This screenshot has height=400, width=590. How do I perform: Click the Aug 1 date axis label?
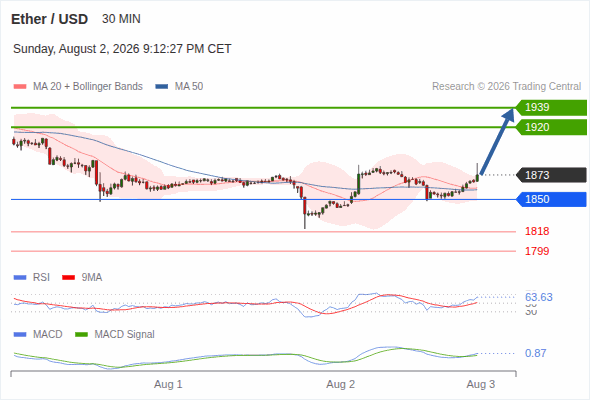click(x=168, y=384)
